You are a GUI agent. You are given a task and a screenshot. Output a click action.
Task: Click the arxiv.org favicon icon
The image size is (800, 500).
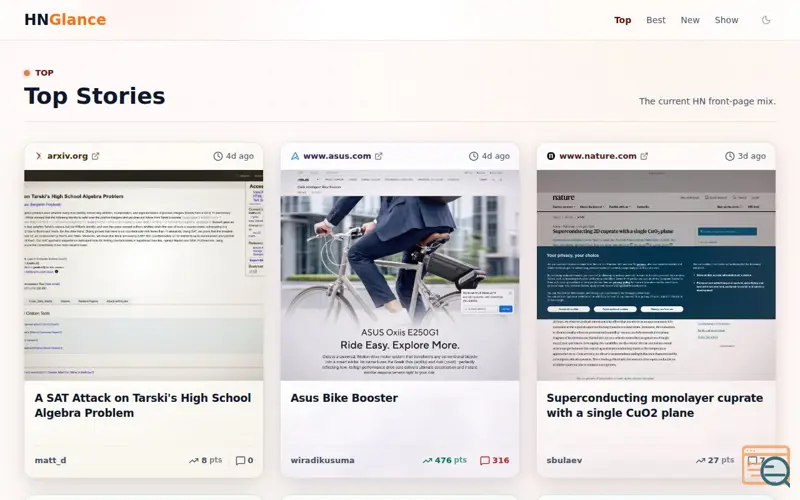[39, 156]
